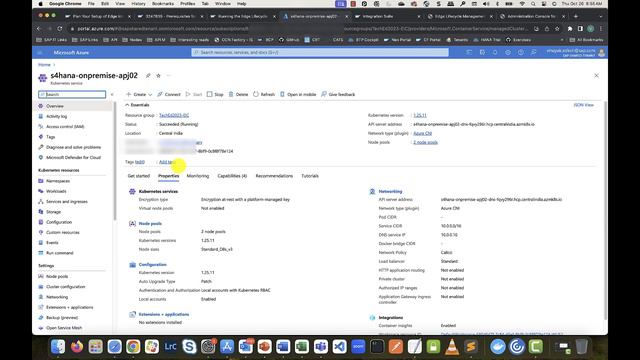Image resolution: width=640 pixels, height=360 pixels.
Task: Open the Networking heading in Properties
Action: point(390,191)
